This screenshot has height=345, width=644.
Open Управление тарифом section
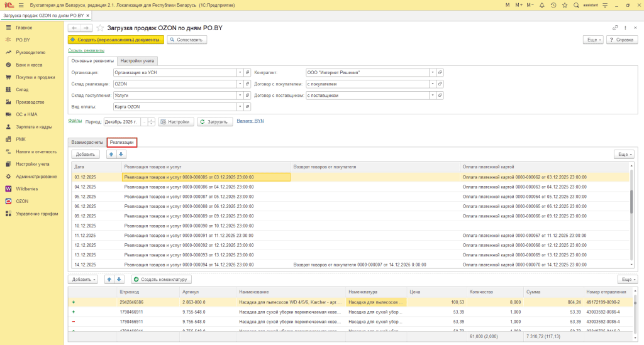click(x=36, y=214)
